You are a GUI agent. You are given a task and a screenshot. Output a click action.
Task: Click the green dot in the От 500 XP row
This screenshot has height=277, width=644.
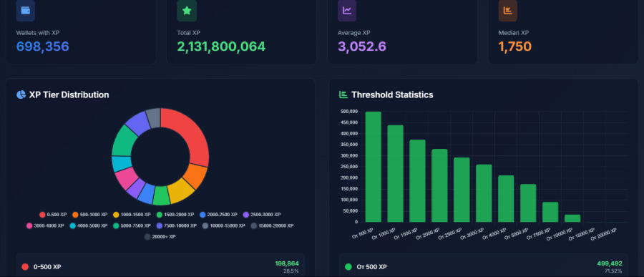(x=348, y=267)
